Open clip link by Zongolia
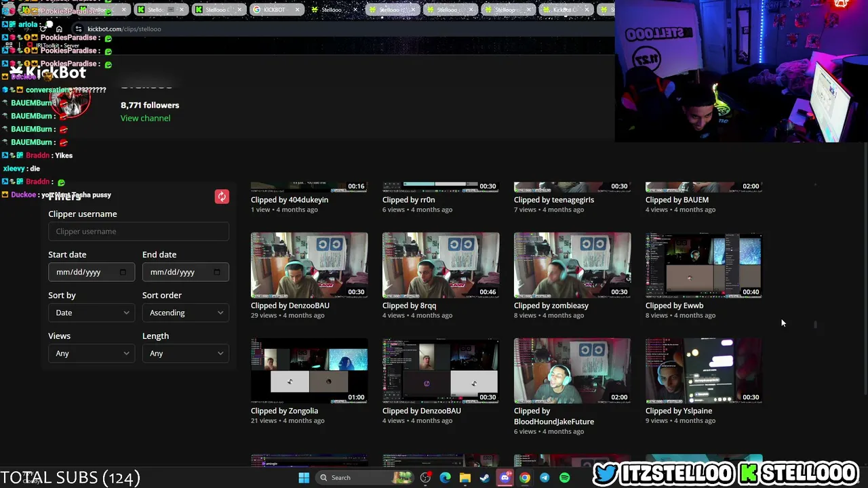 [x=284, y=411]
